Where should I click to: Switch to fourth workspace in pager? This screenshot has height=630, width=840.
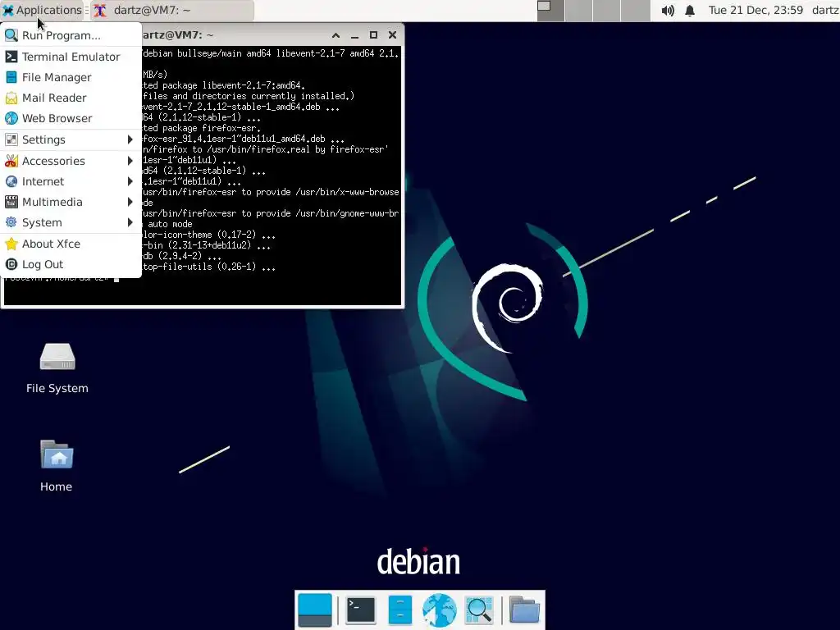pos(636,11)
